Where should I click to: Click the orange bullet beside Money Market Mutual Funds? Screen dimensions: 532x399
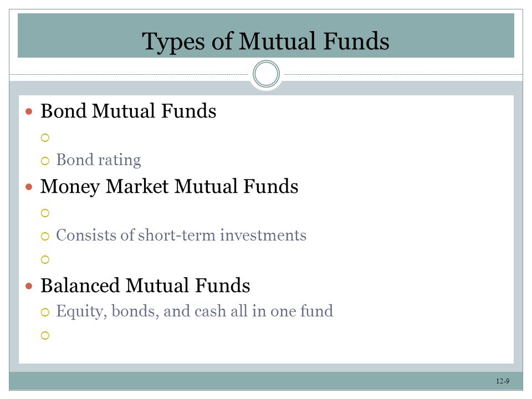[29, 187]
